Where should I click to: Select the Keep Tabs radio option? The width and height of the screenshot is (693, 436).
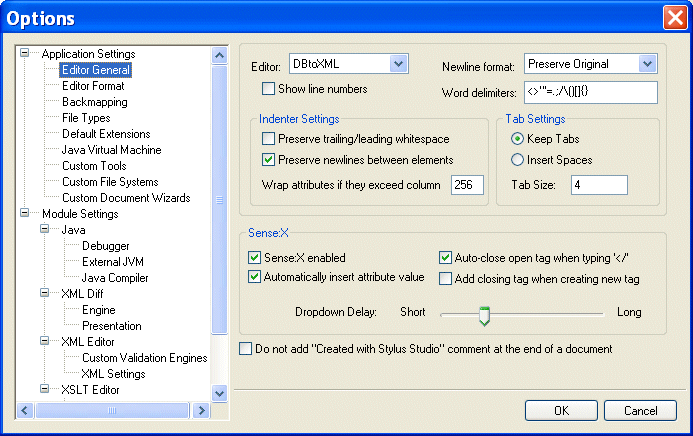[517, 138]
